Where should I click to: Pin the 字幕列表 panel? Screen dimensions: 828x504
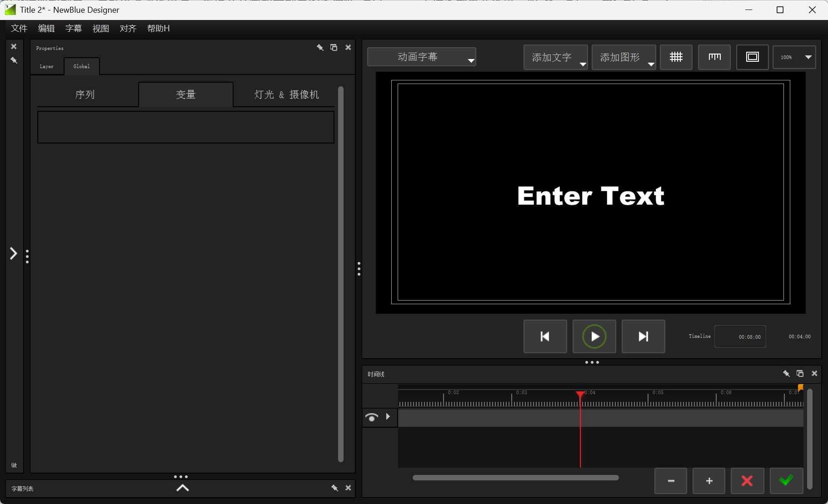tap(335, 488)
